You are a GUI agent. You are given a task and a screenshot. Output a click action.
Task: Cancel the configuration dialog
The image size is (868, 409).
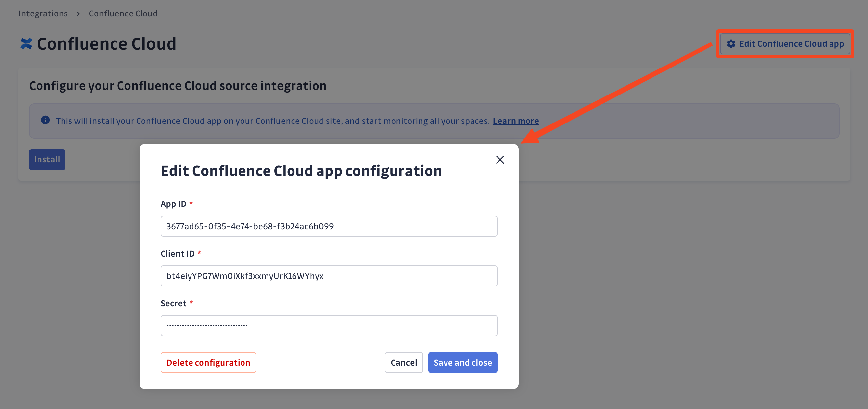point(403,363)
